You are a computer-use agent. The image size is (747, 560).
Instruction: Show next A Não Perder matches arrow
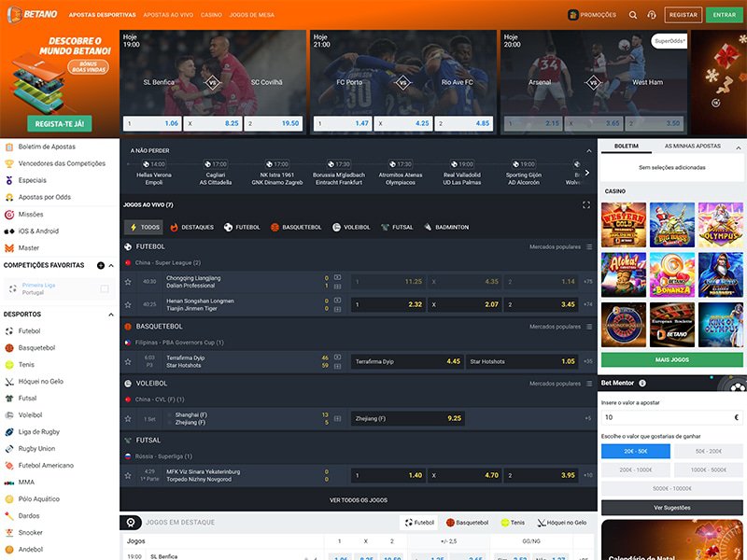click(587, 173)
